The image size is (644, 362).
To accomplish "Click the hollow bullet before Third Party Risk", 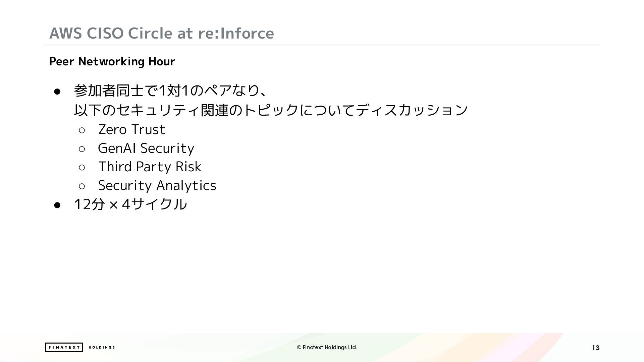I will [82, 168].
